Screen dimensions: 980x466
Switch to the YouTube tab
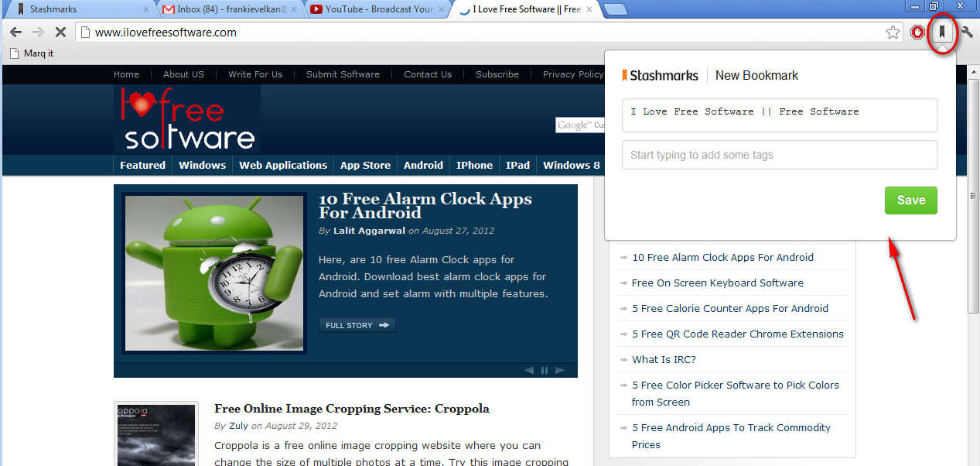377,9
